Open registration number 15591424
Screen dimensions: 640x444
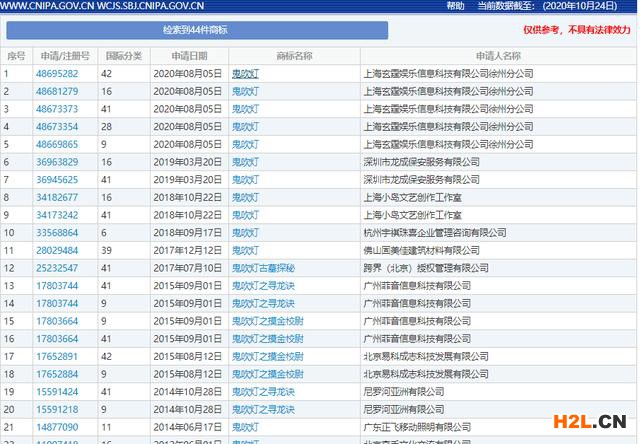57,392
